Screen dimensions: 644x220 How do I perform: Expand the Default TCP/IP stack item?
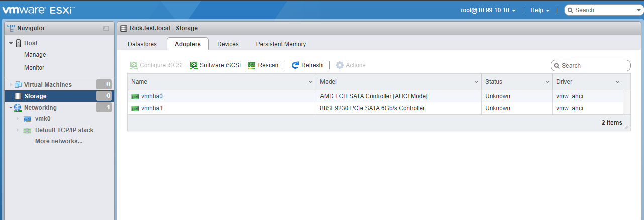click(17, 130)
